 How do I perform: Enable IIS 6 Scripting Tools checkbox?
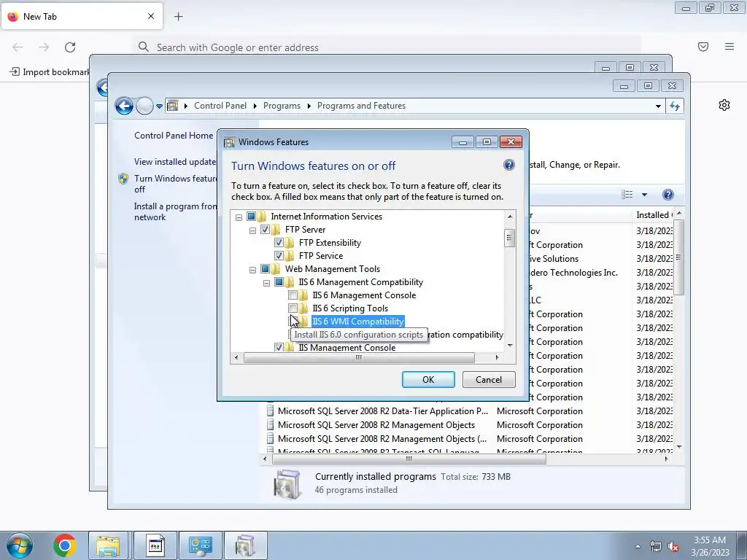(x=293, y=308)
